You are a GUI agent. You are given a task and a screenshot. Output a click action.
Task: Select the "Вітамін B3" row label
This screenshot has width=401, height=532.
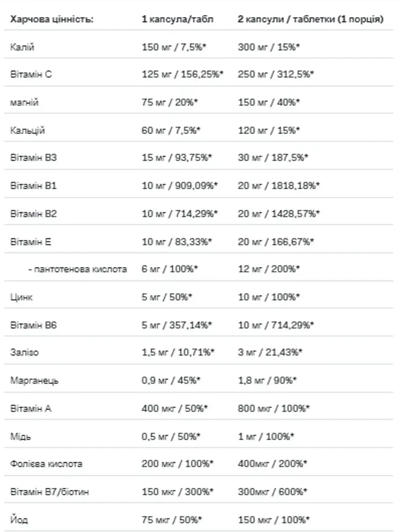click(33, 158)
